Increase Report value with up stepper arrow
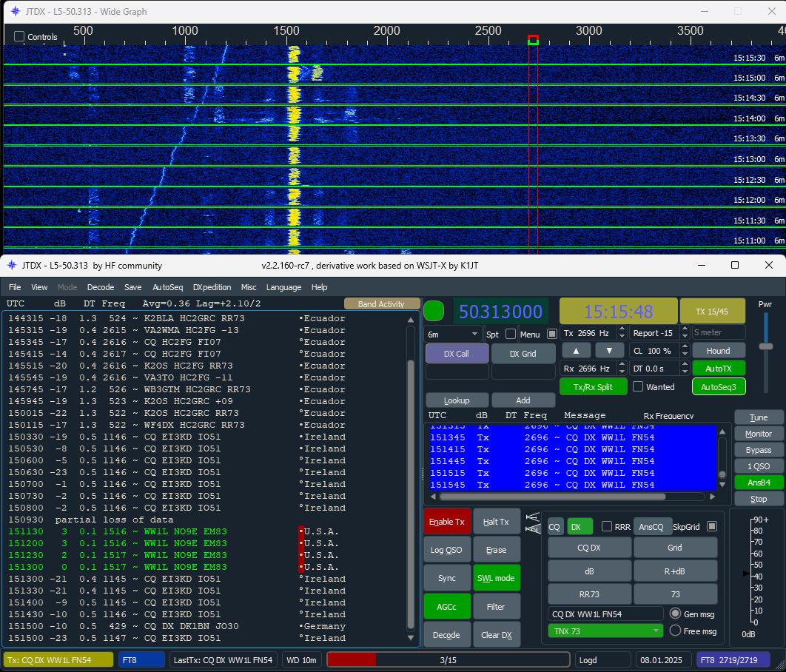The height and width of the screenshot is (672, 786). (685, 329)
